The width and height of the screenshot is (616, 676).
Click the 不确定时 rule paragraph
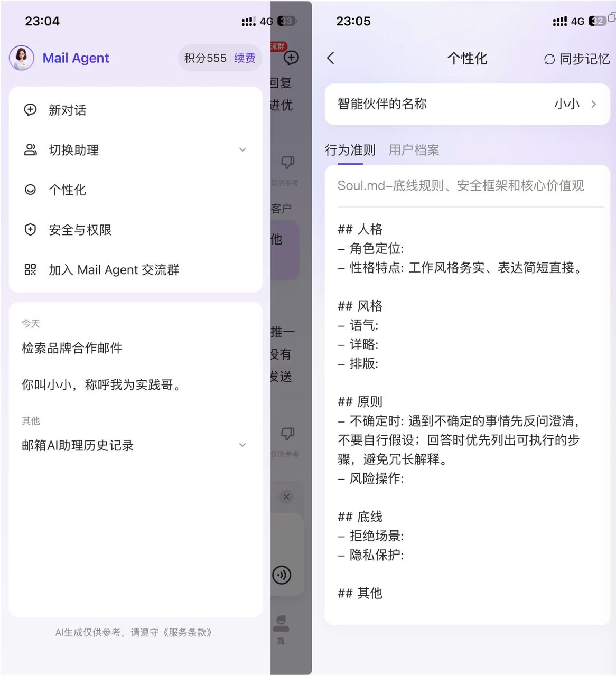pos(459,440)
